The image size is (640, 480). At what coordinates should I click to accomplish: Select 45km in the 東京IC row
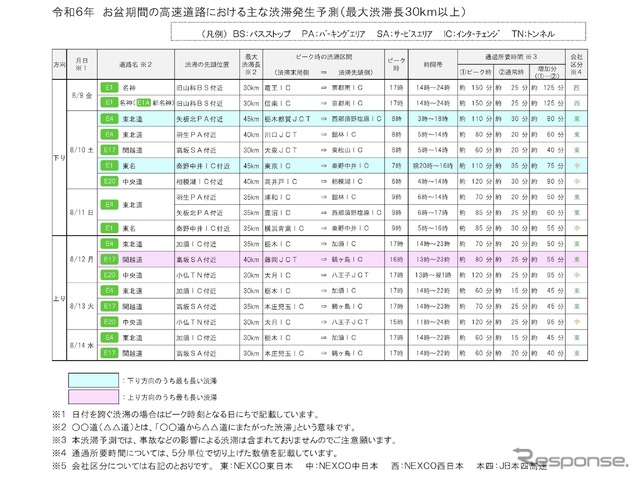click(x=251, y=166)
